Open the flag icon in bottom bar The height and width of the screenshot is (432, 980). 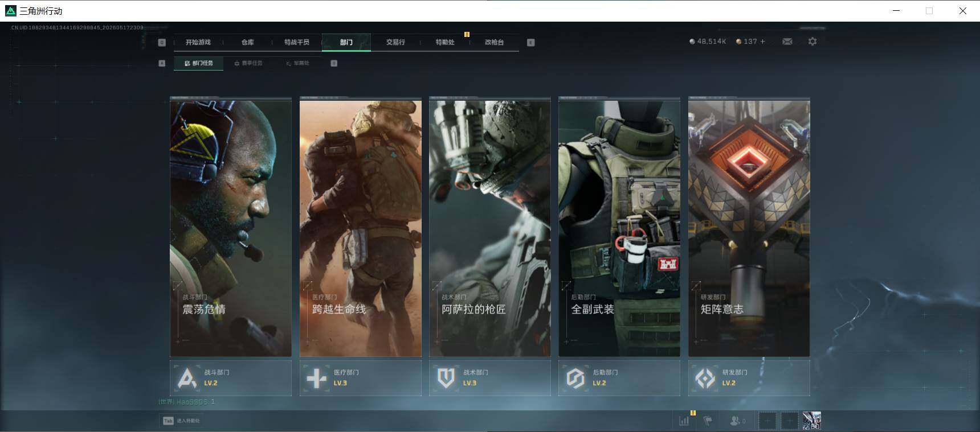click(708, 421)
